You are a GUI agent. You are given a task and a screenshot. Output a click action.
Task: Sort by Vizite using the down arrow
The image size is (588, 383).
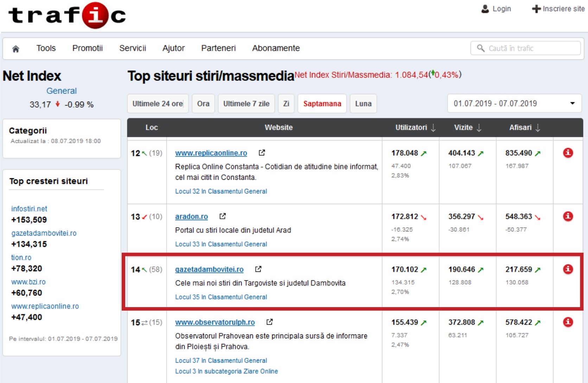click(479, 128)
